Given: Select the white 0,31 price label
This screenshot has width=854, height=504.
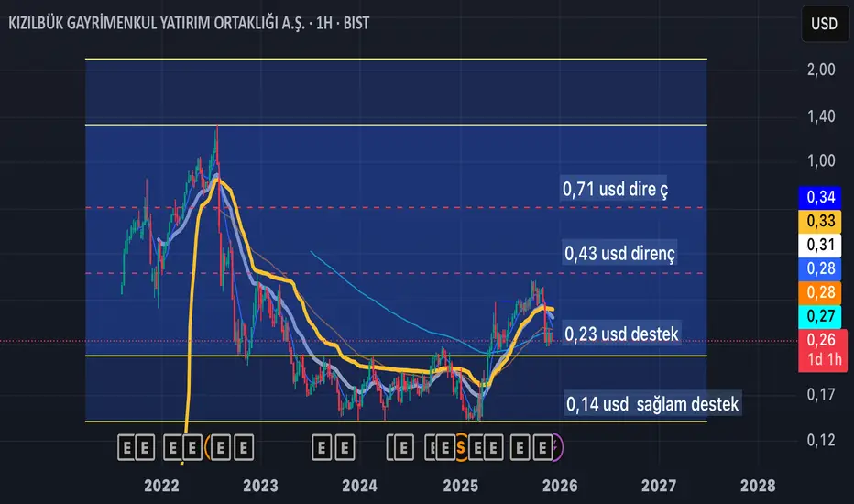Looking at the screenshot, I should (x=820, y=245).
